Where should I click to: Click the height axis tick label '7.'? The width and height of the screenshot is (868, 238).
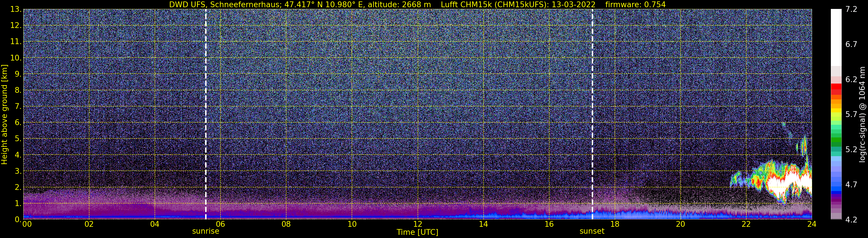[18, 107]
